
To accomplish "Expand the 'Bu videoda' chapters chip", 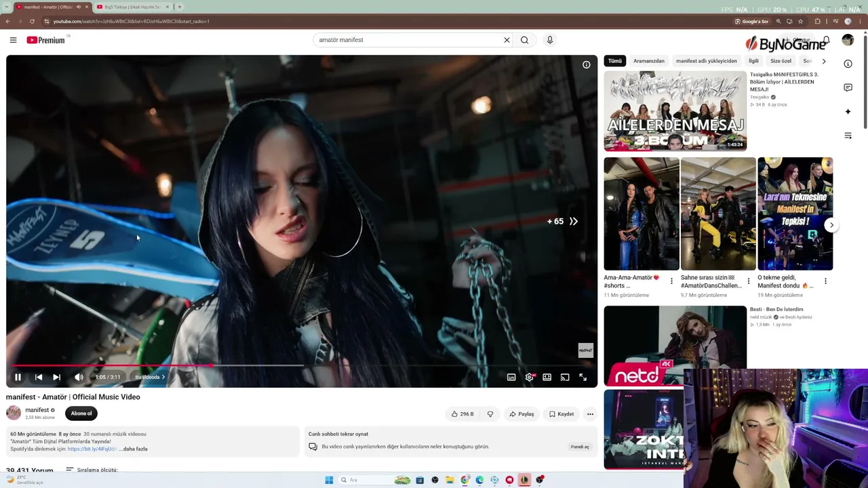I will pyautogui.click(x=150, y=378).
